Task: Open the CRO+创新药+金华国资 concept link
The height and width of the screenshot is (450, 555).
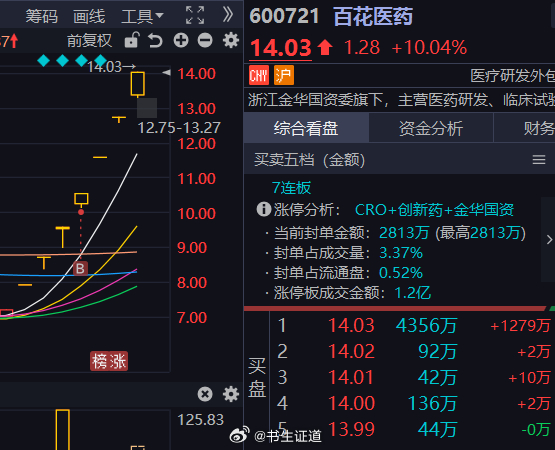Action: click(434, 210)
